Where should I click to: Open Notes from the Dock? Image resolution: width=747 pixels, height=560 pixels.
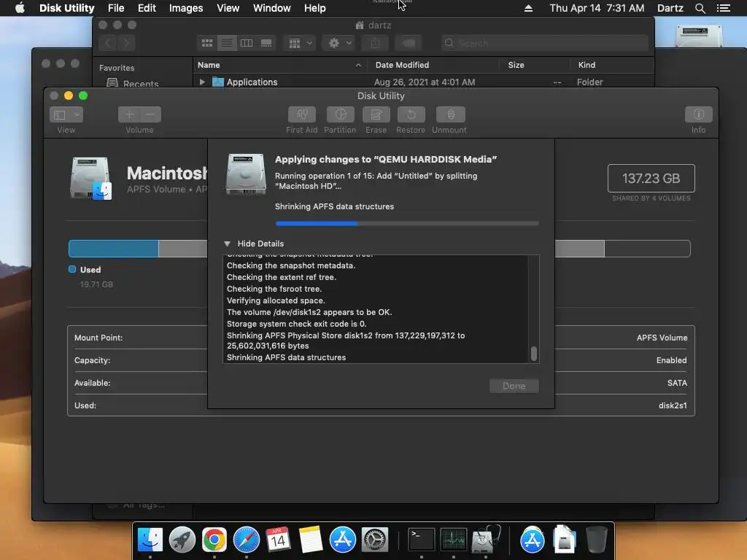[311, 540]
